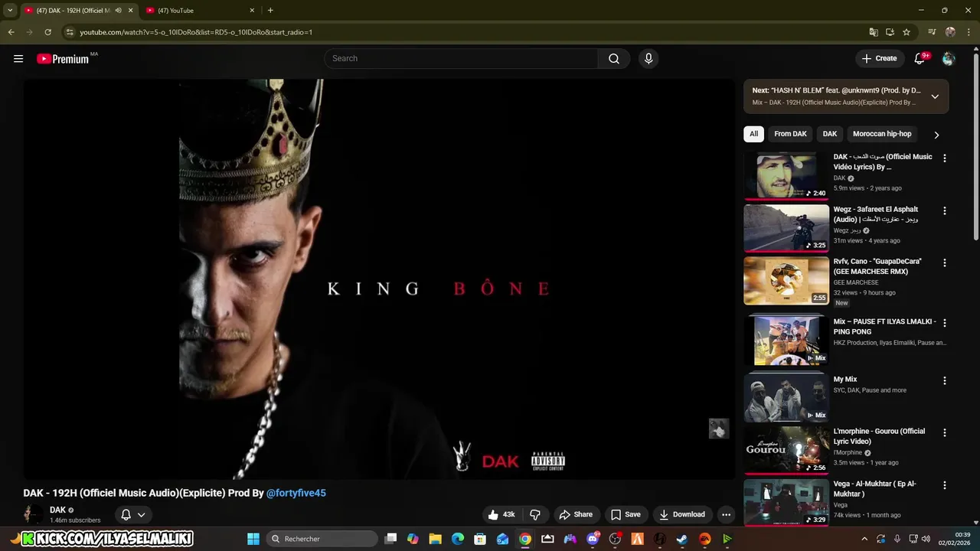Image resolution: width=980 pixels, height=551 pixels.
Task: Open options for L'morphine Gourou video
Action: (x=944, y=432)
